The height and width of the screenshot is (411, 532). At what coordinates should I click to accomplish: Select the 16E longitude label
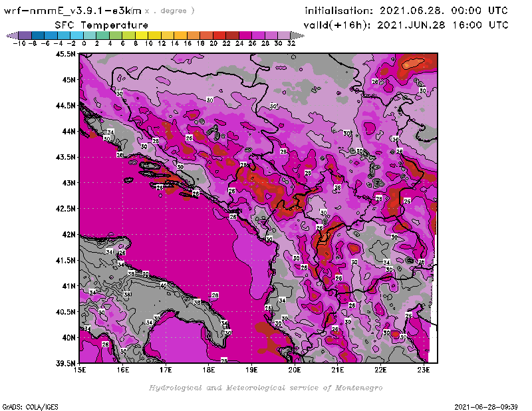[x=123, y=370]
